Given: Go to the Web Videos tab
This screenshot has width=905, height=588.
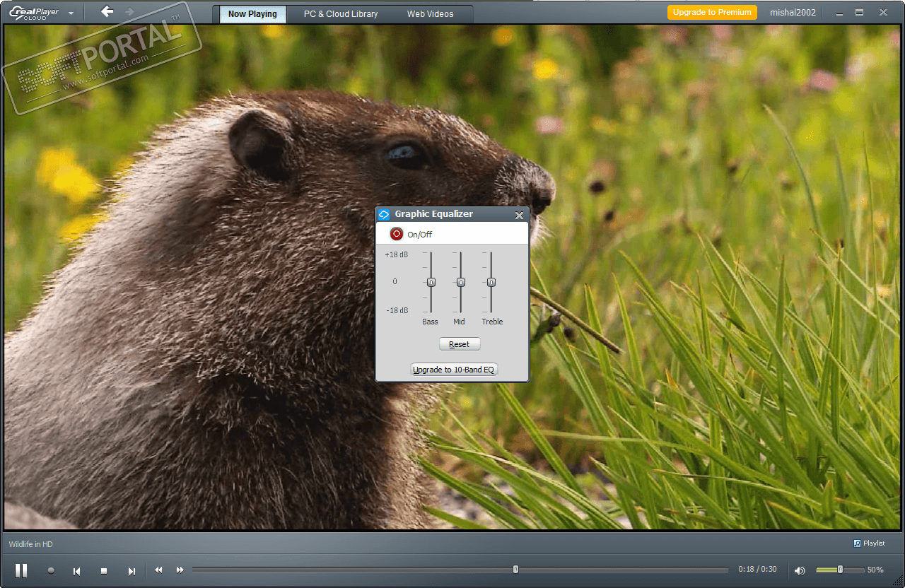Looking at the screenshot, I should (431, 14).
